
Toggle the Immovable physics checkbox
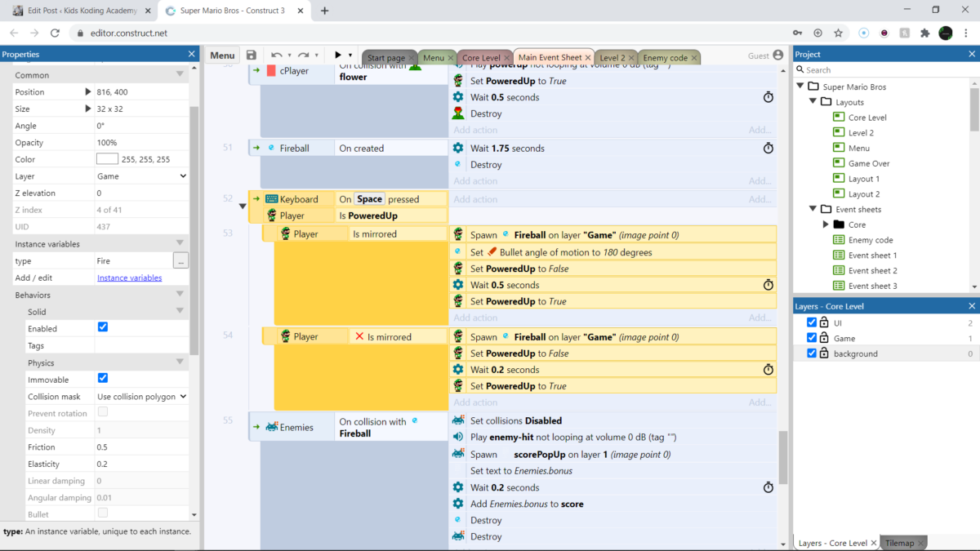tap(103, 379)
